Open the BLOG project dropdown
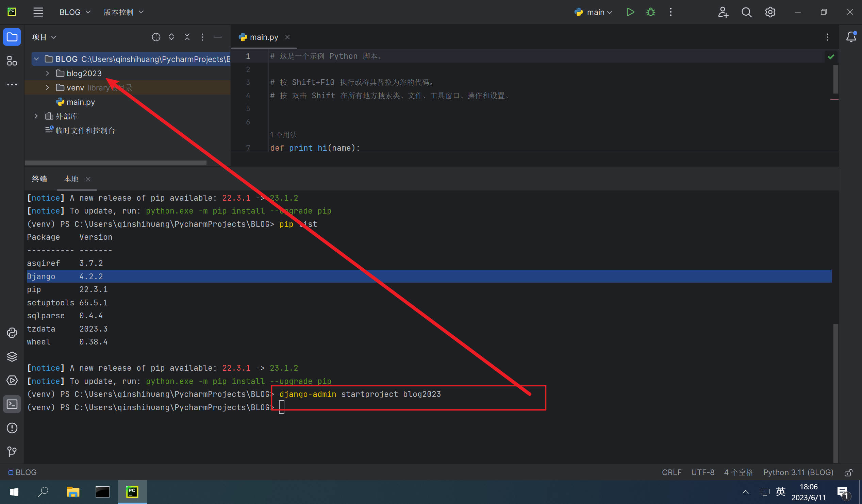The width and height of the screenshot is (862, 504). [x=75, y=12]
